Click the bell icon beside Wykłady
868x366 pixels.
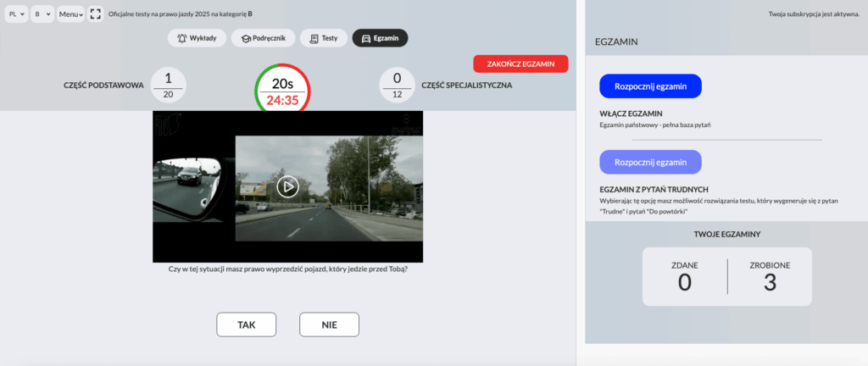181,38
